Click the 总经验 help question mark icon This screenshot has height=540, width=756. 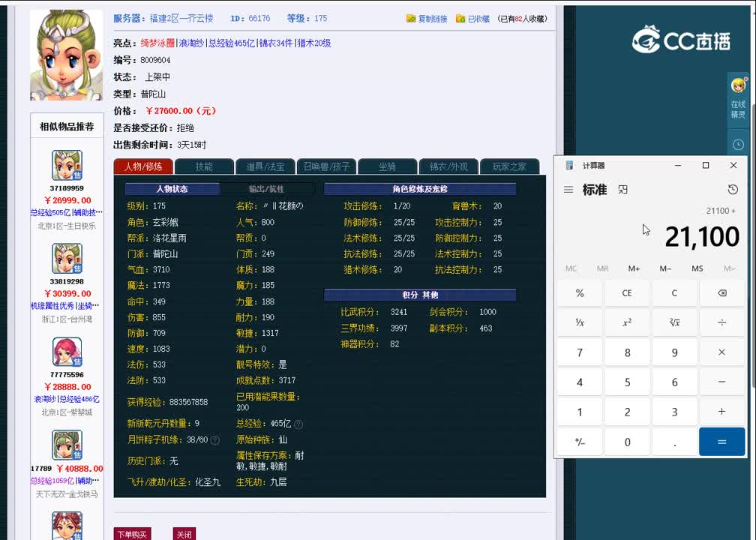(x=298, y=424)
